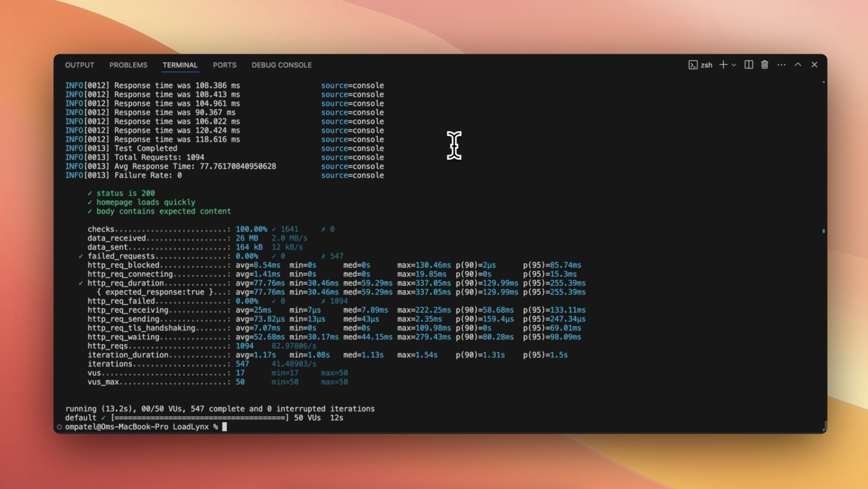868x489 pixels.
Task: Open the PORTS tab
Action: click(225, 65)
